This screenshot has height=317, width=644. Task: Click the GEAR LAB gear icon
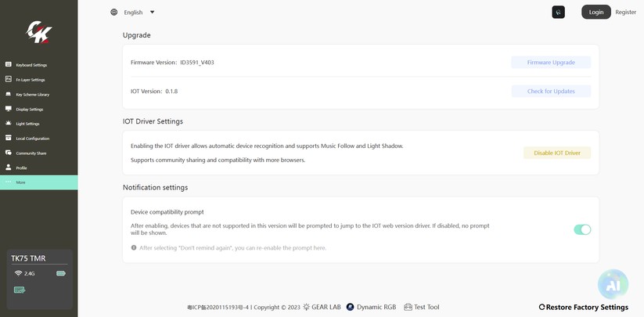[307, 307]
